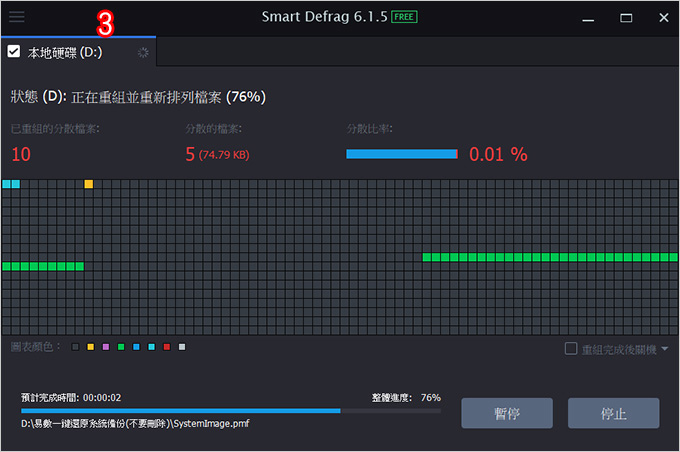The width and height of the screenshot is (680, 452).
Task: Click the defragmented files count 10
Action: tap(21, 154)
